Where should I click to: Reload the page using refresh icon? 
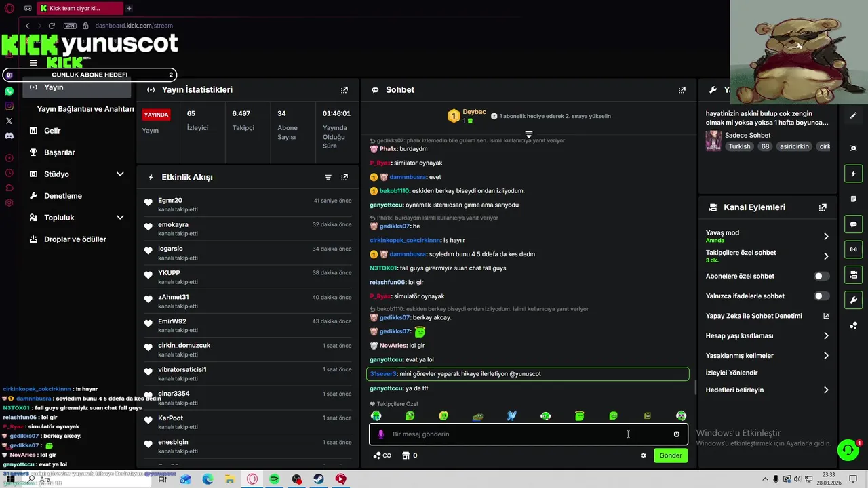click(52, 26)
